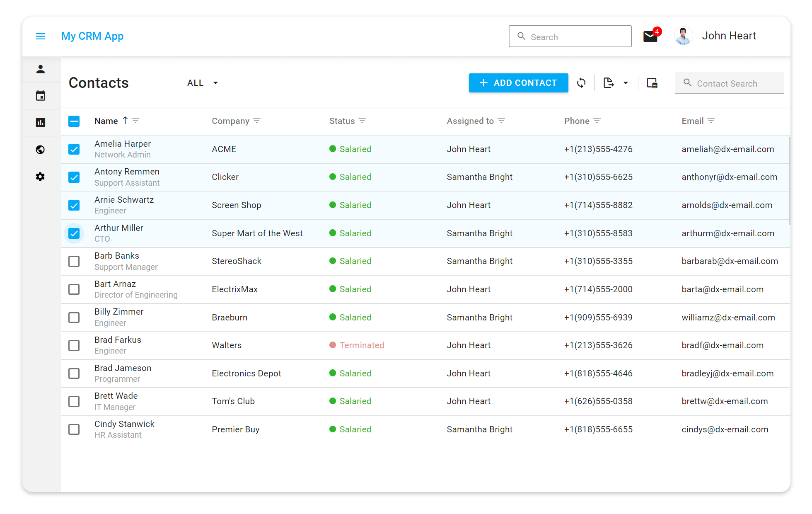Click the ADD CONTACT button
This screenshot has width=812, height=514.
(518, 83)
